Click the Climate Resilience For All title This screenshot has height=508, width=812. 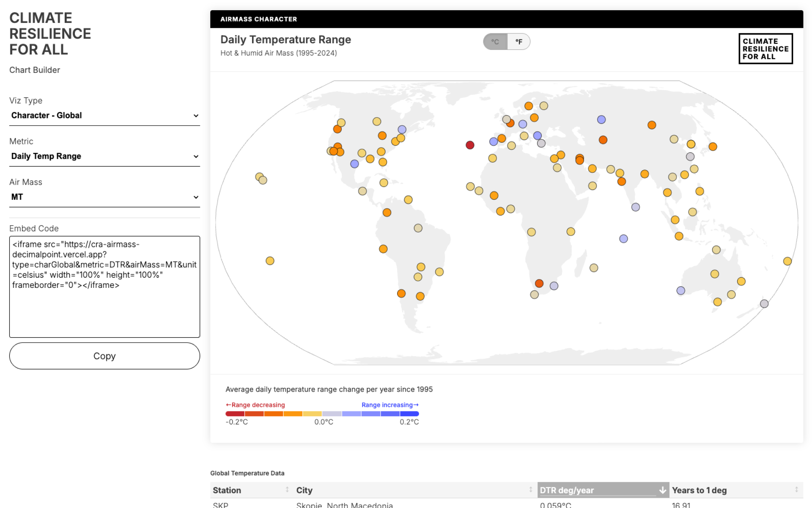coord(50,33)
